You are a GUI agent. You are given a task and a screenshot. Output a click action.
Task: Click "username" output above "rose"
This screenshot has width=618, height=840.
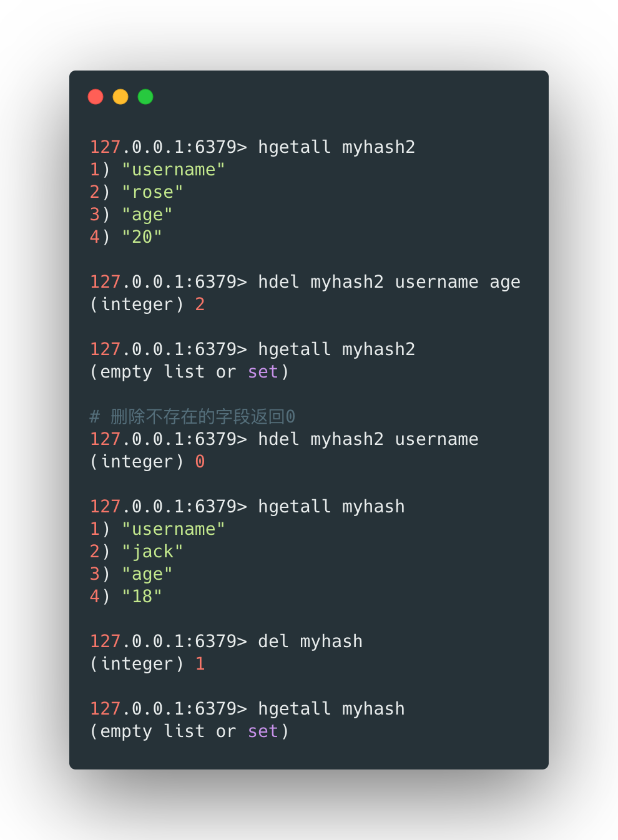[x=173, y=170]
